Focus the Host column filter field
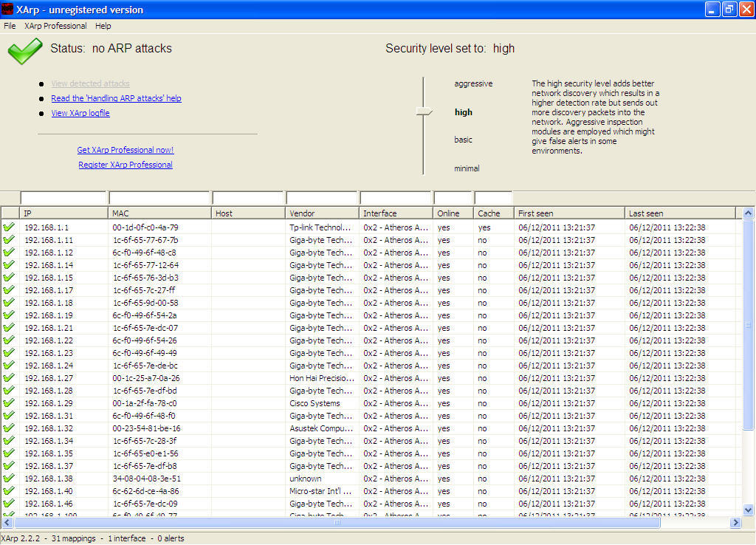Image resolution: width=756 pixels, height=545 pixels. (x=248, y=198)
